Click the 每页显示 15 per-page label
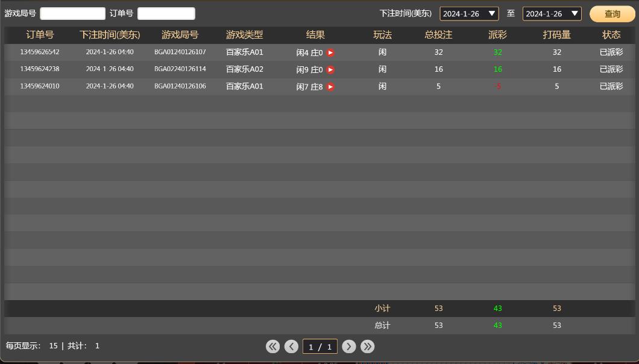The width and height of the screenshot is (639, 364). [32, 346]
